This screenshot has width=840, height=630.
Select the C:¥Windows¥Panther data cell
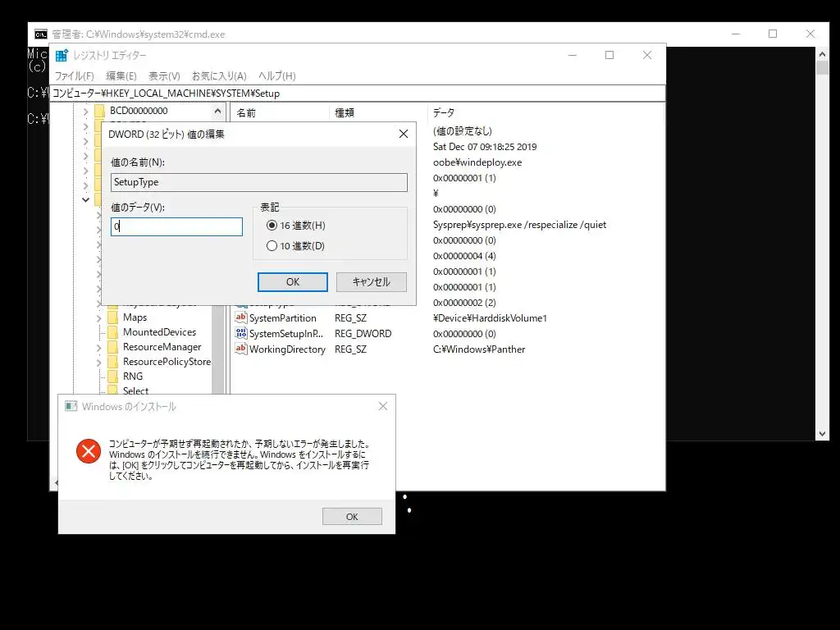click(479, 349)
